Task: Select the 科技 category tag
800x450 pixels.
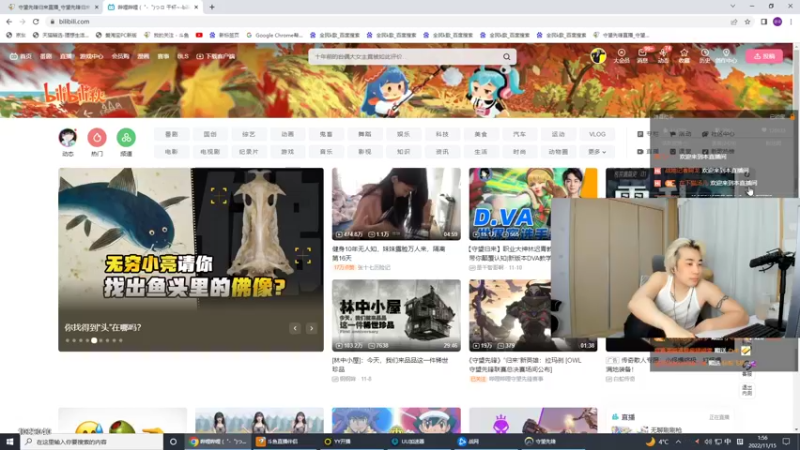Action: pyautogui.click(x=442, y=134)
